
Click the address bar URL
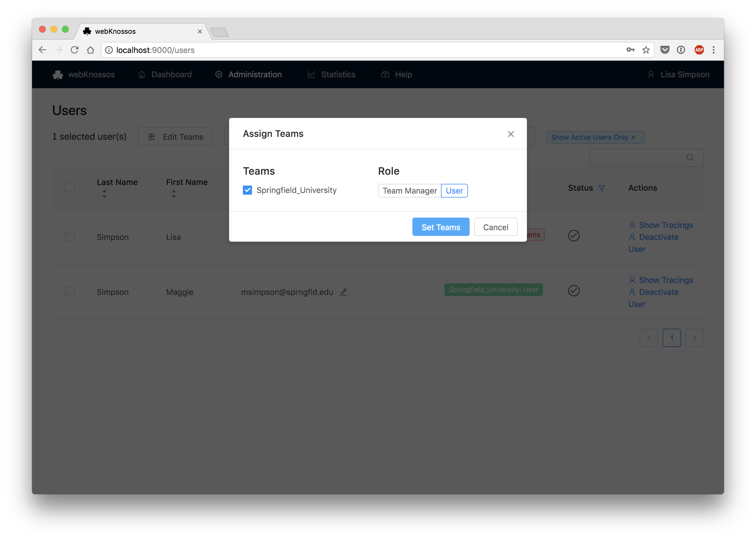155,50
